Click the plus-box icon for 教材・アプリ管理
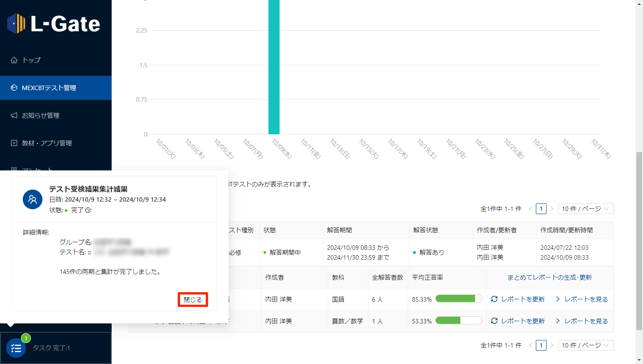The width and height of the screenshot is (643, 364). pos(14,143)
